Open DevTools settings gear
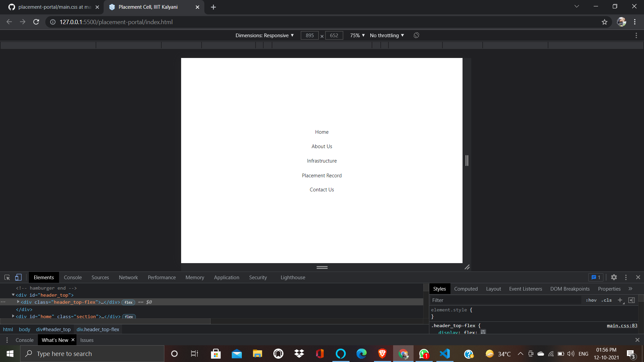 [614, 277]
